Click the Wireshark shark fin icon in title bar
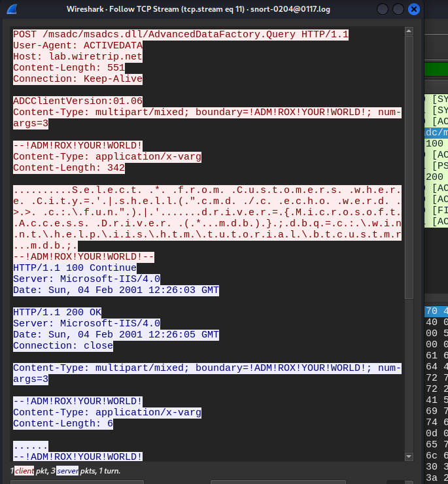Screen dimensions: 448x484 (12, 9)
